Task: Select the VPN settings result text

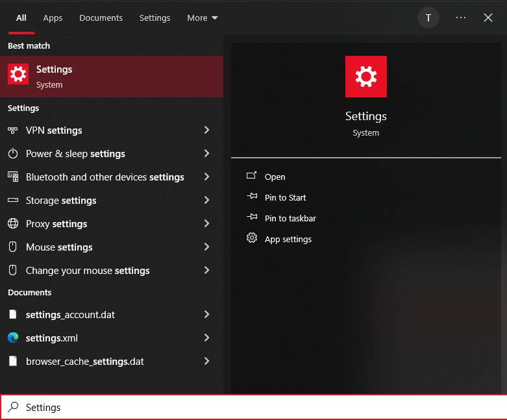Action: pos(54,130)
